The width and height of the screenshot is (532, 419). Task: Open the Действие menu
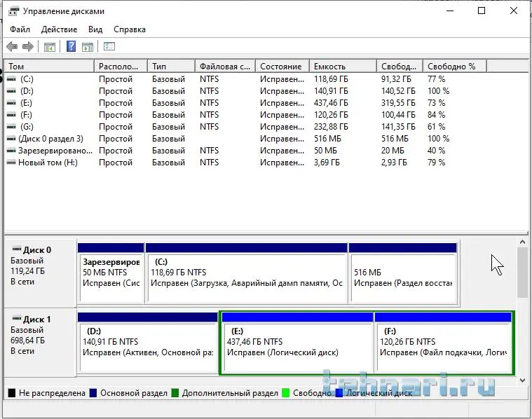pos(59,29)
